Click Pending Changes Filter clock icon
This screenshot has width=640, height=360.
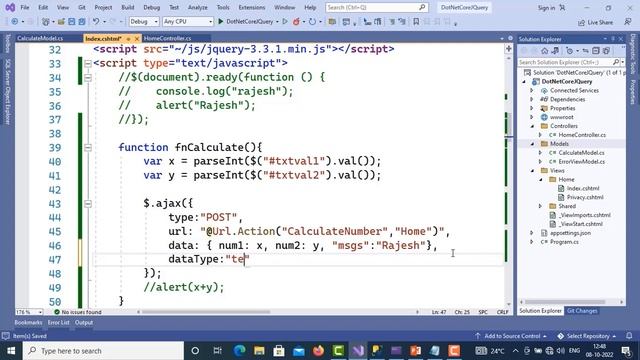pos(570,51)
